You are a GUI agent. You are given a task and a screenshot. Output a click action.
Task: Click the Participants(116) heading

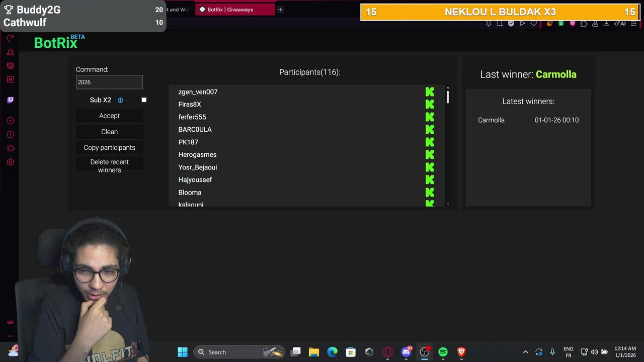[x=309, y=72]
